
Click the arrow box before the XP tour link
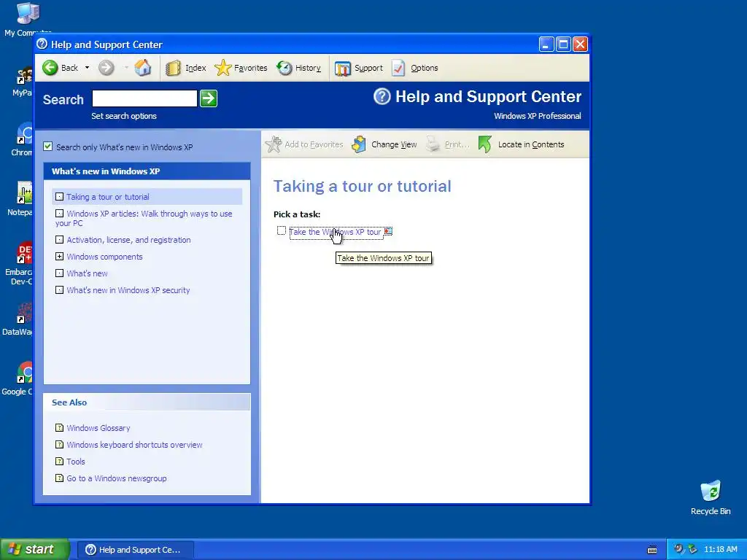pyautogui.click(x=282, y=231)
